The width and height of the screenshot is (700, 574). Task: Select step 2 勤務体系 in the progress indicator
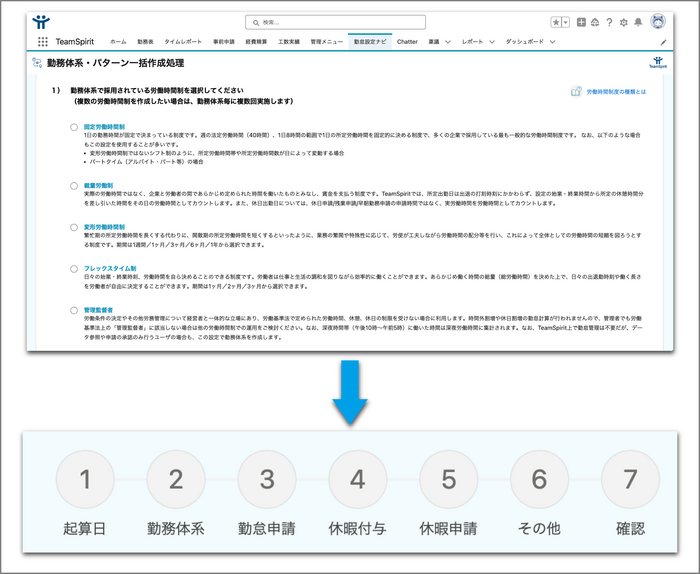[176, 479]
